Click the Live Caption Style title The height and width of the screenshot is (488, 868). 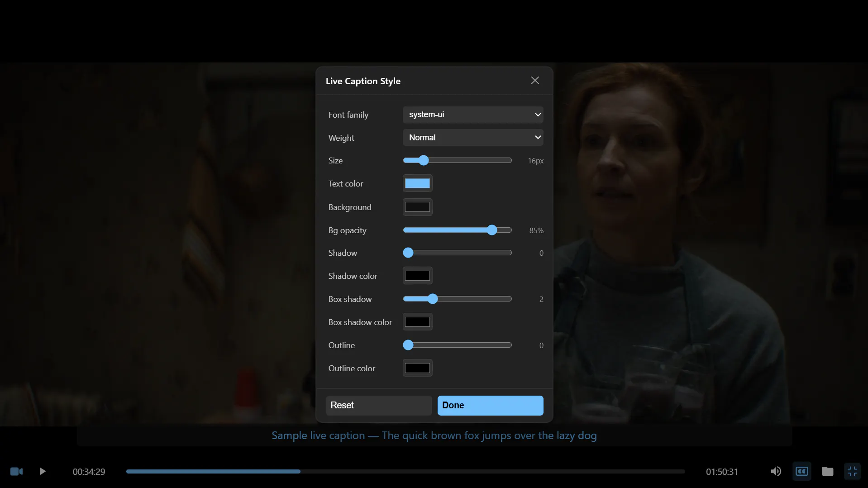[363, 81]
